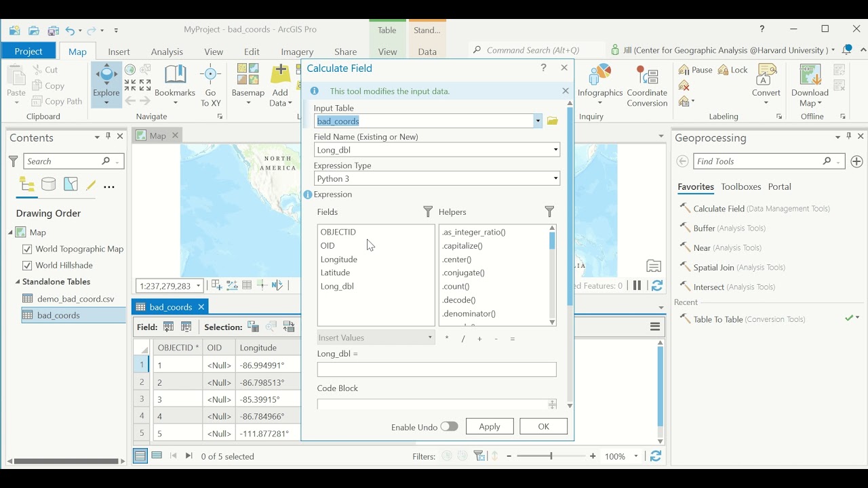The height and width of the screenshot is (488, 868).
Task: Open the Basemap gallery
Action: (x=248, y=85)
